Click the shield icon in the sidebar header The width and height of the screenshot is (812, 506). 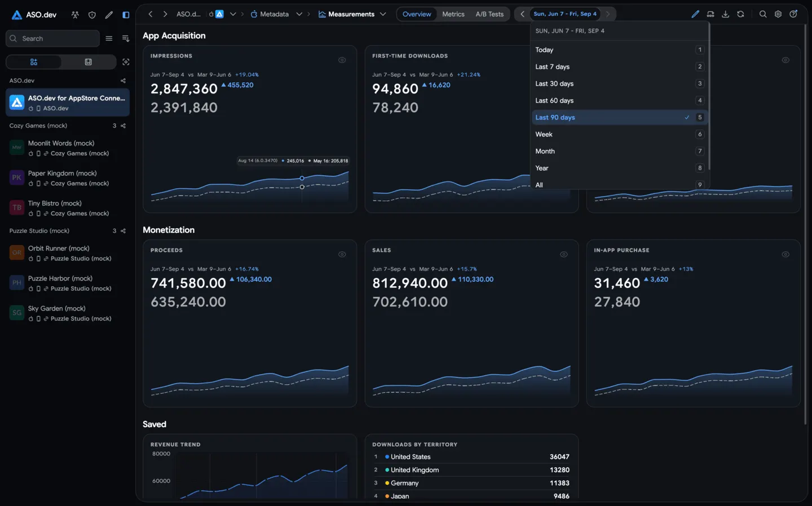click(x=92, y=15)
